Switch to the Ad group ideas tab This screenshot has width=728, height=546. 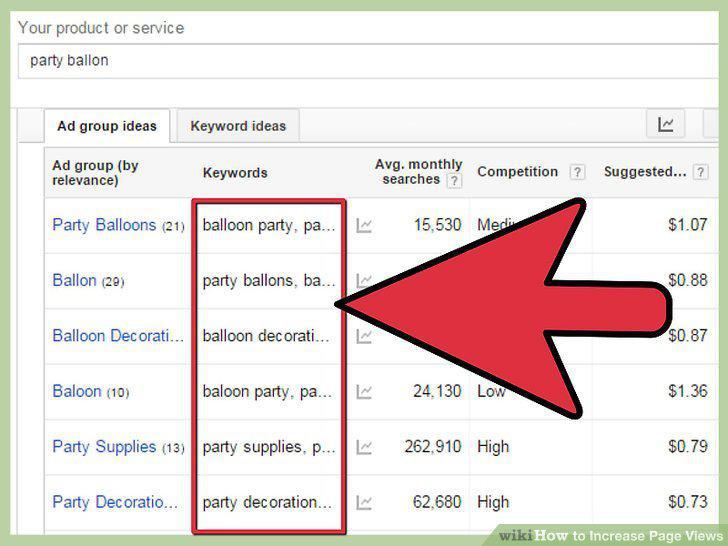click(107, 126)
